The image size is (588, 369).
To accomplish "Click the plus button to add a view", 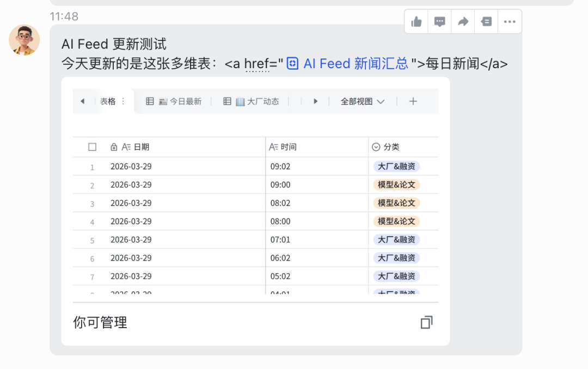I will pos(413,101).
